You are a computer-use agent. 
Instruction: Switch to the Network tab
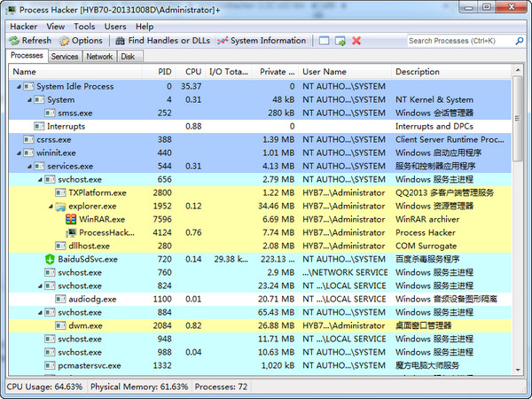99,56
